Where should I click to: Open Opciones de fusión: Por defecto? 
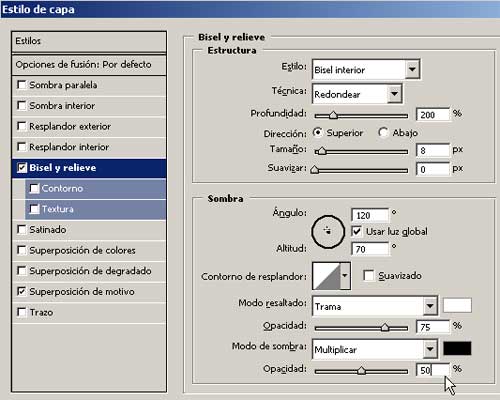coord(89,65)
